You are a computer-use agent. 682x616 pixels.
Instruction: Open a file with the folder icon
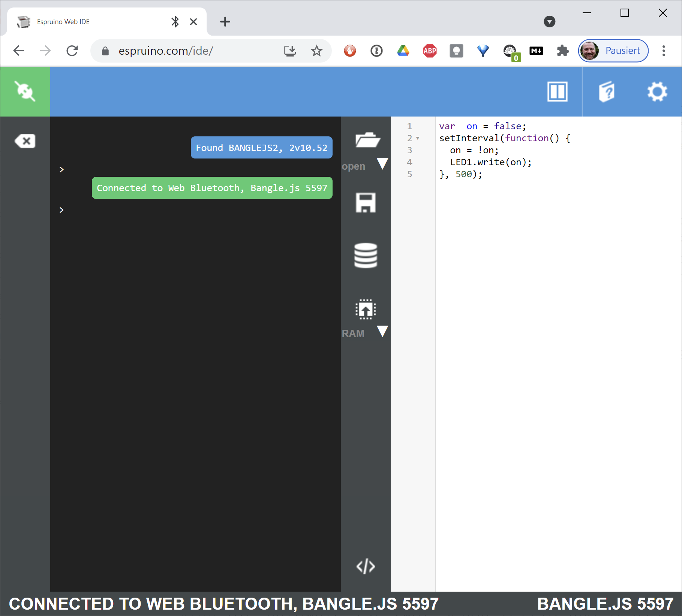367,140
